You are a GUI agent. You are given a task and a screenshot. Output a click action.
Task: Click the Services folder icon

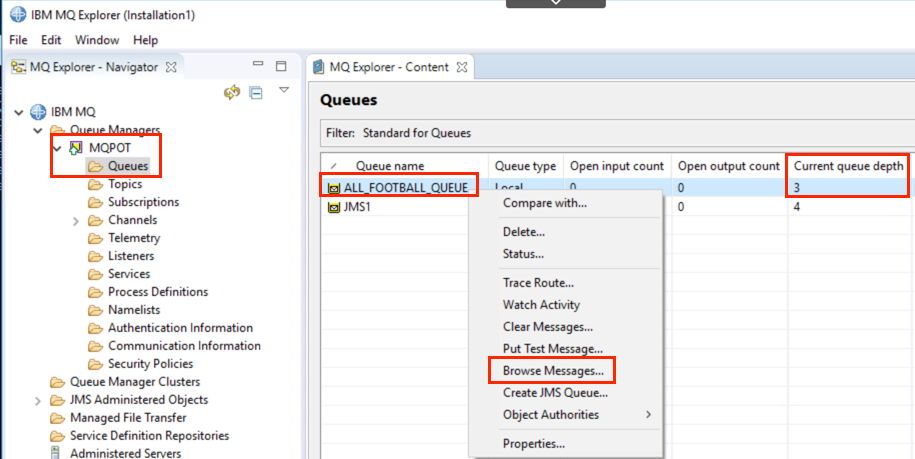95,275
